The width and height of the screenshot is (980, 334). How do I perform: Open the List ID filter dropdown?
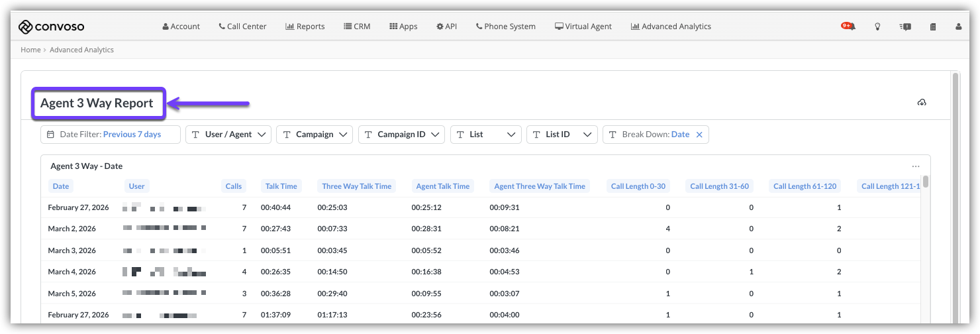562,135
